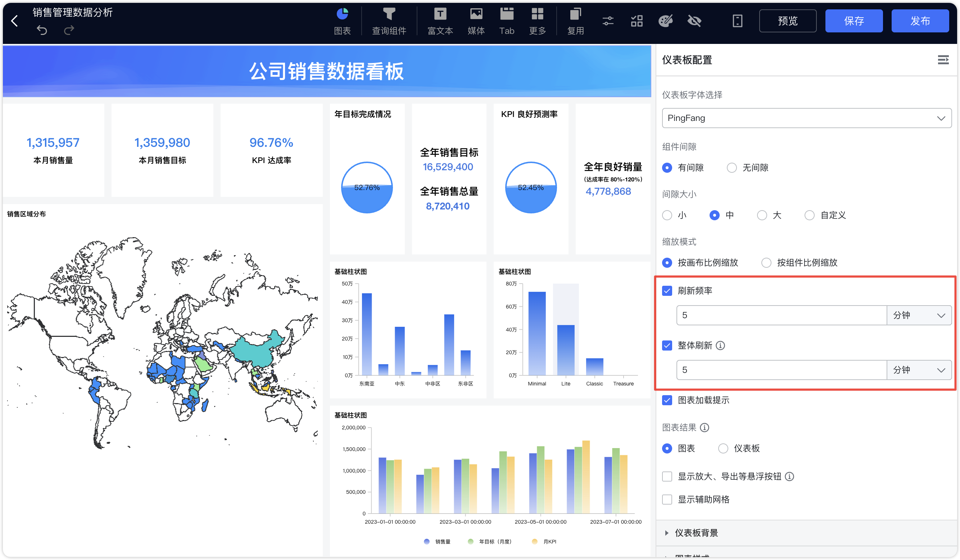This screenshot has height=560, width=960.
Task: Click the 发布 button
Action: [x=920, y=21]
